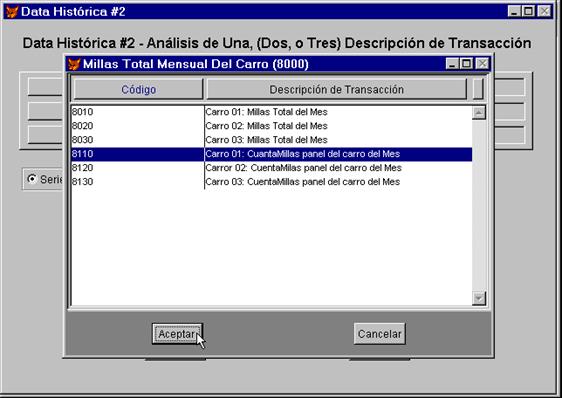
Task: Select the code 8120 cell
Action: coord(138,168)
